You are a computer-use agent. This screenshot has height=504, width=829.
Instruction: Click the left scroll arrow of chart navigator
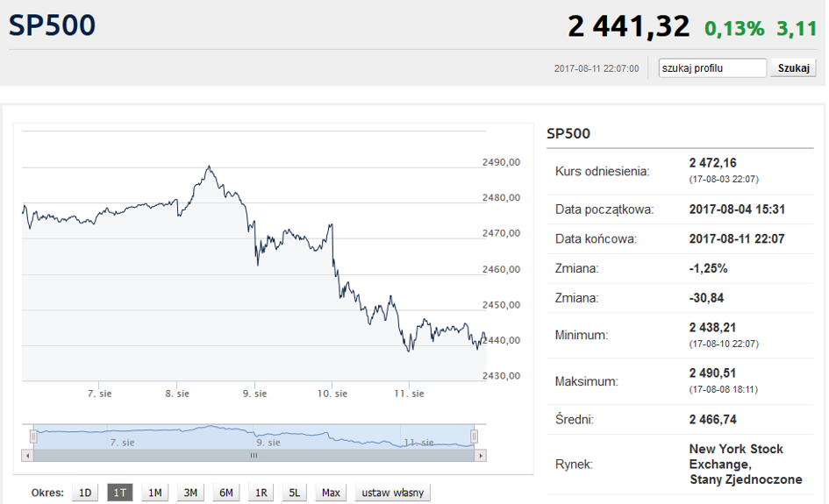tap(27, 456)
